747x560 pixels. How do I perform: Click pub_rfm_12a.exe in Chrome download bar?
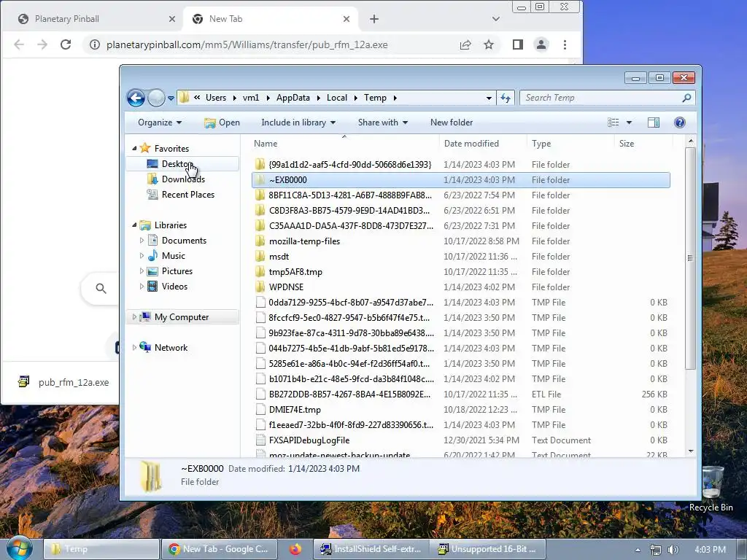pyautogui.click(x=64, y=382)
